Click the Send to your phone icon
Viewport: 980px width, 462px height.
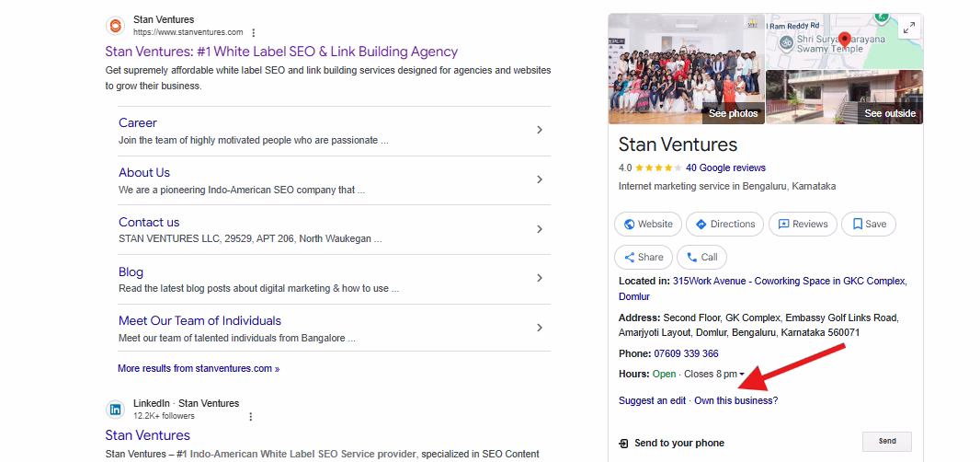(624, 443)
